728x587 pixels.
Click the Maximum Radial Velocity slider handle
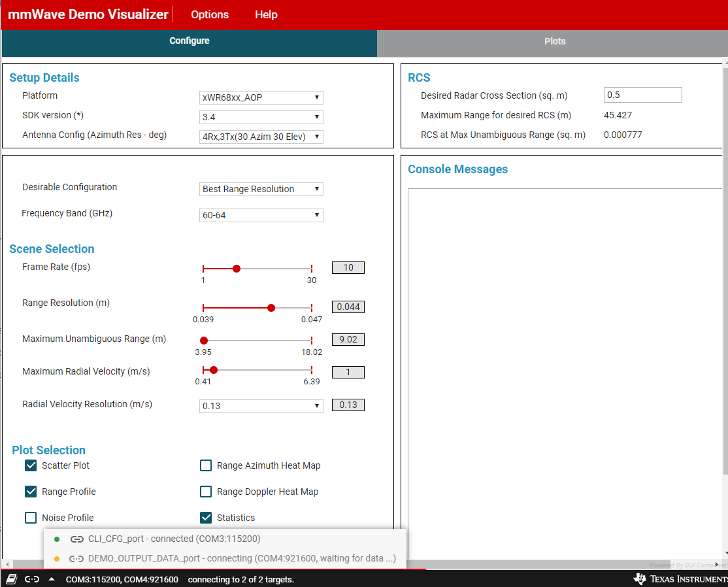pyautogui.click(x=214, y=370)
